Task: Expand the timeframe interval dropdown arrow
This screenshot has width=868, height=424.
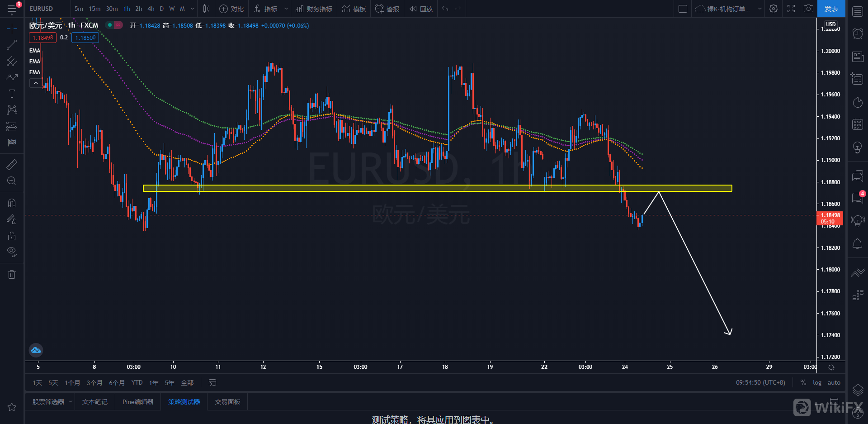Action: pyautogui.click(x=193, y=9)
